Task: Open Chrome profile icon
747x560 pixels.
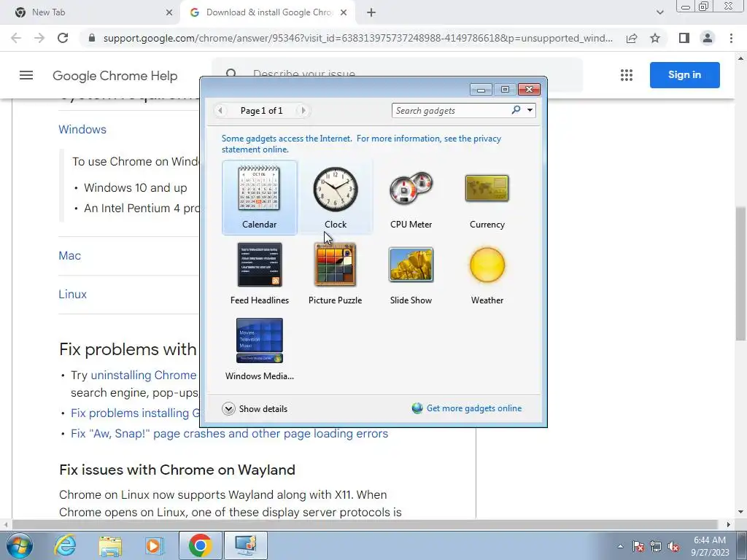Action: [708, 38]
